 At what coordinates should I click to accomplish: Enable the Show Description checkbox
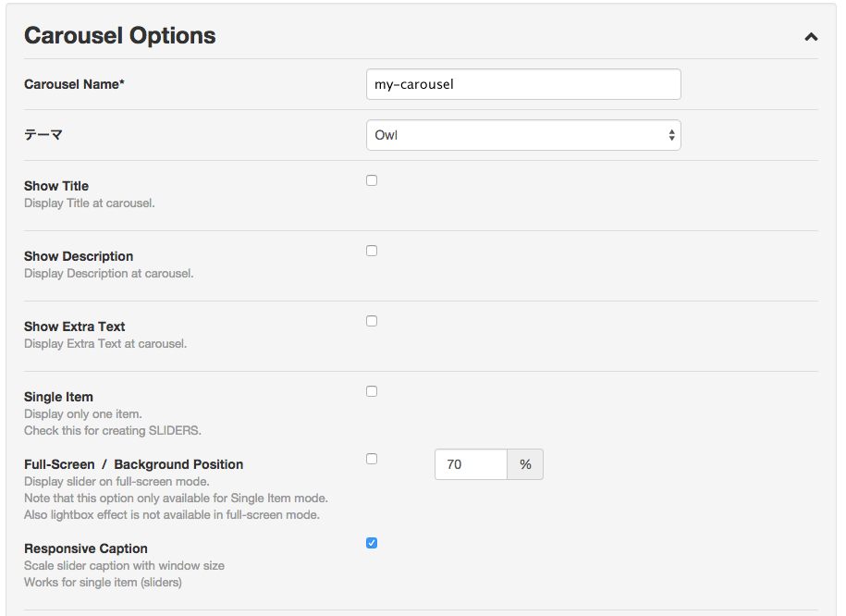[372, 251]
